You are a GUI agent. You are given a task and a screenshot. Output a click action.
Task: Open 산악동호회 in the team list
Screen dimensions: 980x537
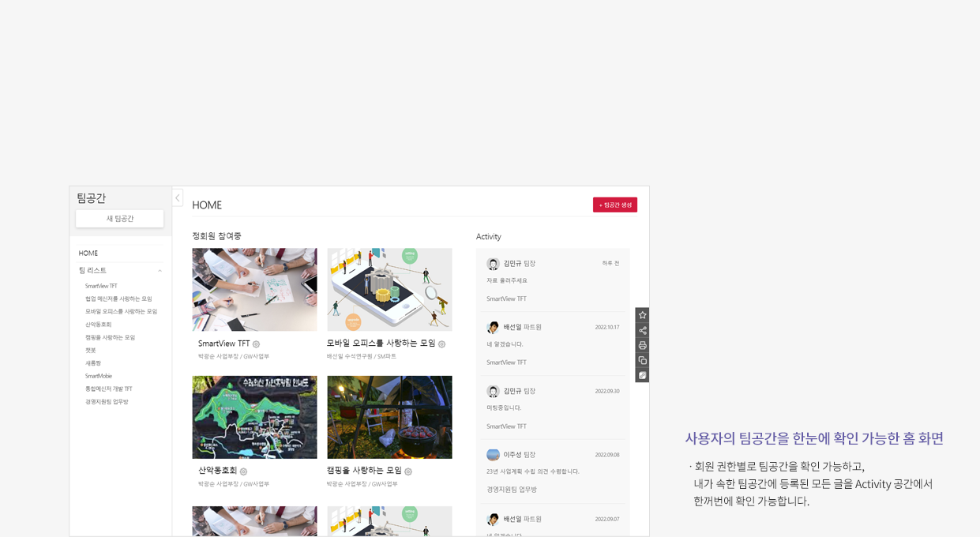[98, 325]
